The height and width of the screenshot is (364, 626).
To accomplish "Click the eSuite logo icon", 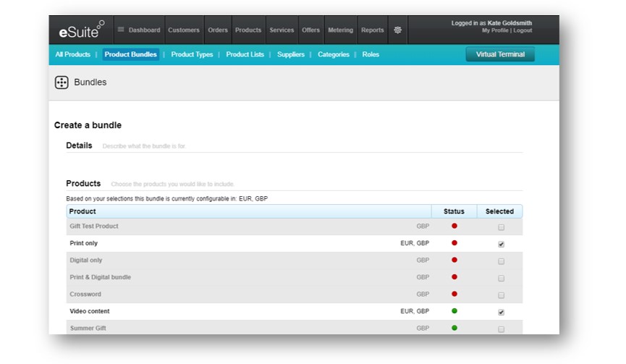I will (x=81, y=30).
